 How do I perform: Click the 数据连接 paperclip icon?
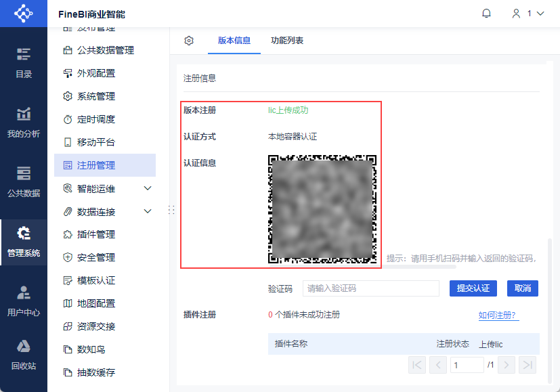pos(68,211)
